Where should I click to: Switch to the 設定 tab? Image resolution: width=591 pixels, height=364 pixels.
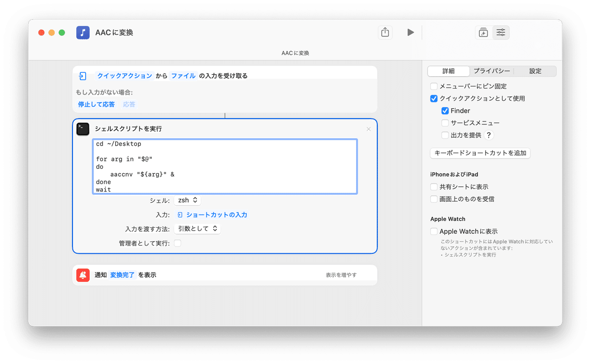(535, 71)
